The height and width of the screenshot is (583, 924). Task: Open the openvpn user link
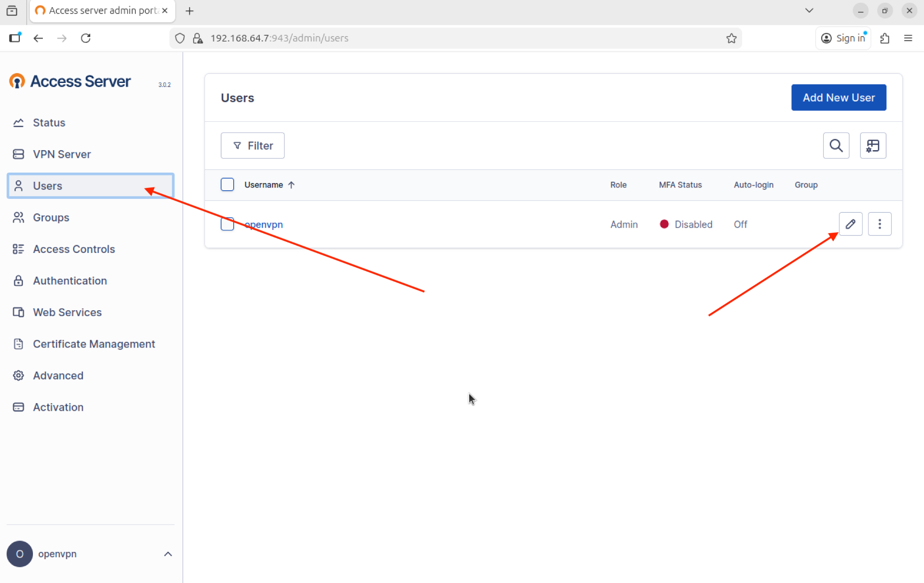263,225
